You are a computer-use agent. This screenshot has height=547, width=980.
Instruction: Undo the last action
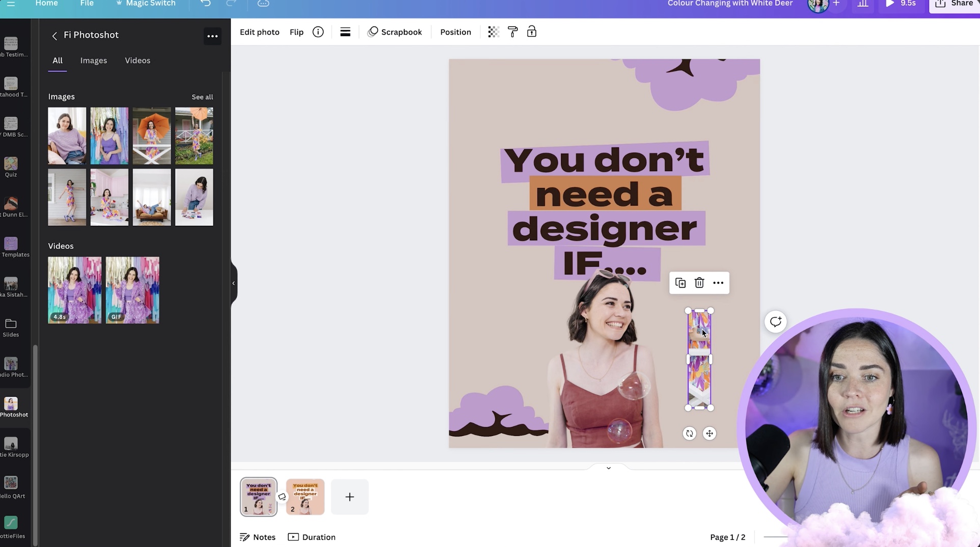point(205,3)
